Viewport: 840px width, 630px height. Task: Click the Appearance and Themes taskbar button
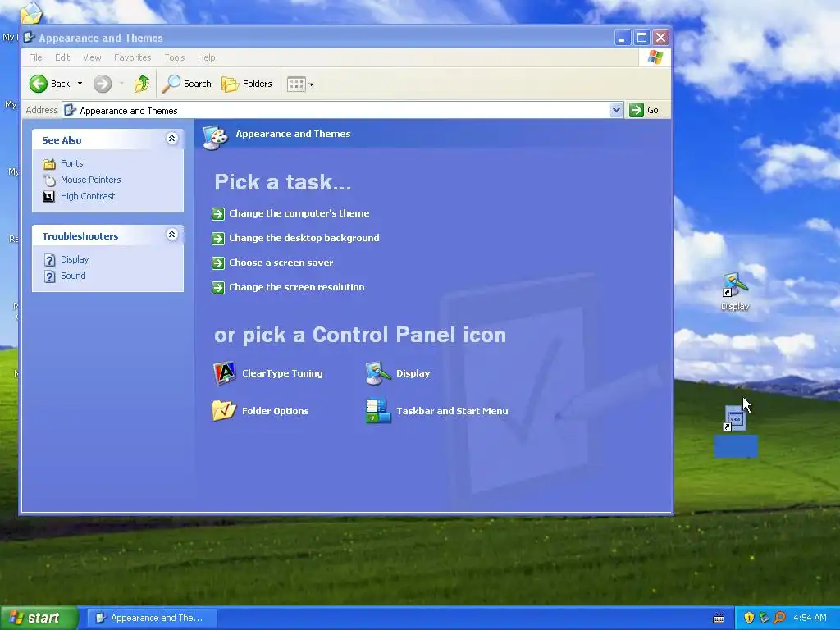pyautogui.click(x=152, y=619)
